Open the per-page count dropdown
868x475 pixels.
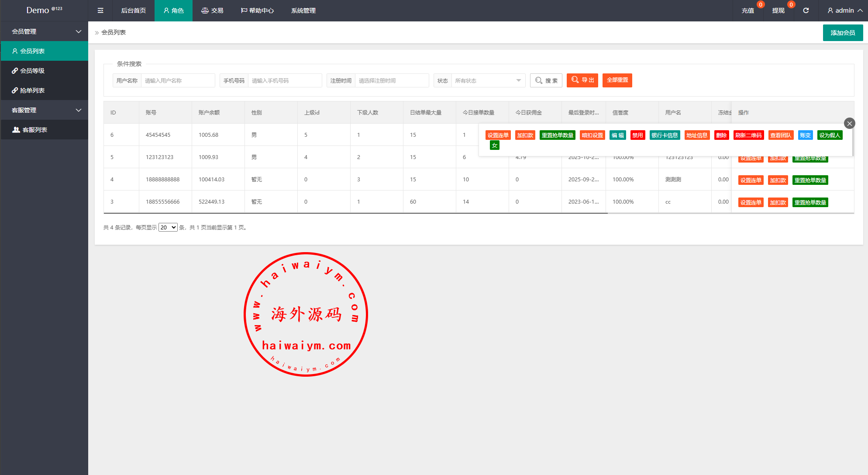click(x=168, y=227)
